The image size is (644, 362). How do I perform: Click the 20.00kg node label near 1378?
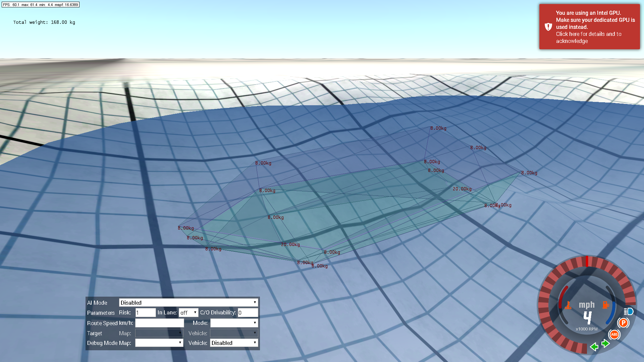click(462, 189)
